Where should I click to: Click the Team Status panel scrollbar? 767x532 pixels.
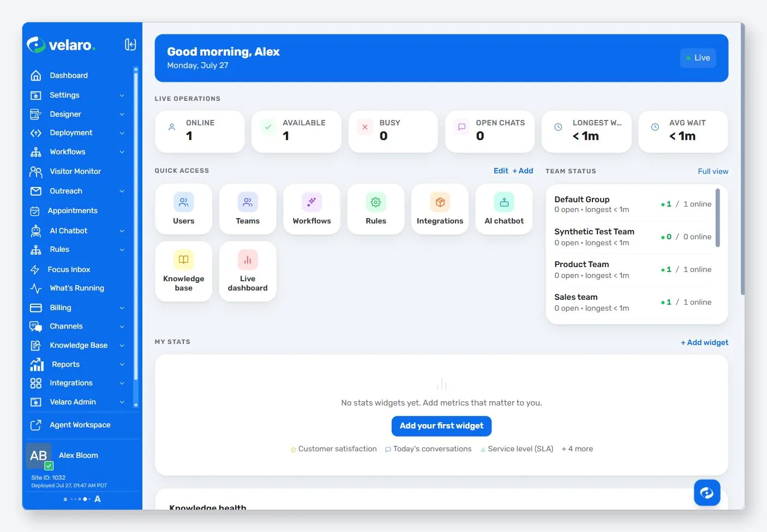tap(718, 218)
